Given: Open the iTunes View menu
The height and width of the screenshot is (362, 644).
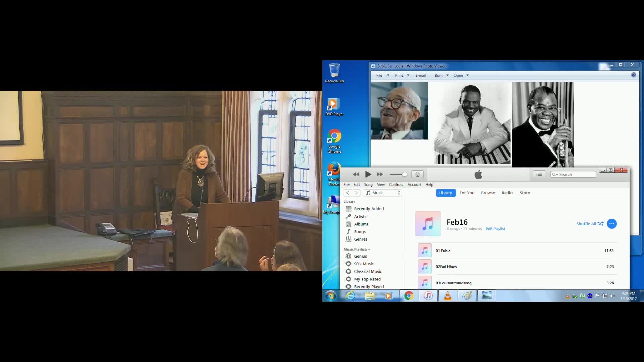Looking at the screenshot, I should click(x=381, y=185).
